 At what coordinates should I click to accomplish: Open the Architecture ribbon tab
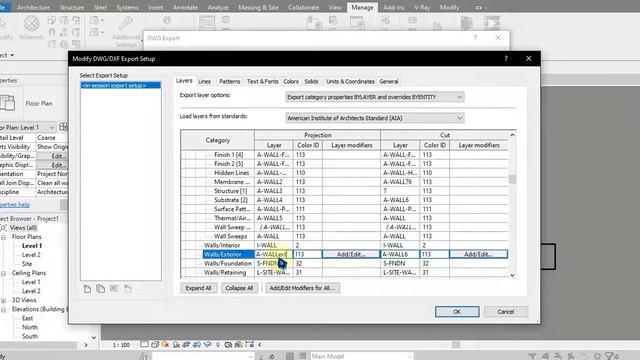pyautogui.click(x=33, y=7)
